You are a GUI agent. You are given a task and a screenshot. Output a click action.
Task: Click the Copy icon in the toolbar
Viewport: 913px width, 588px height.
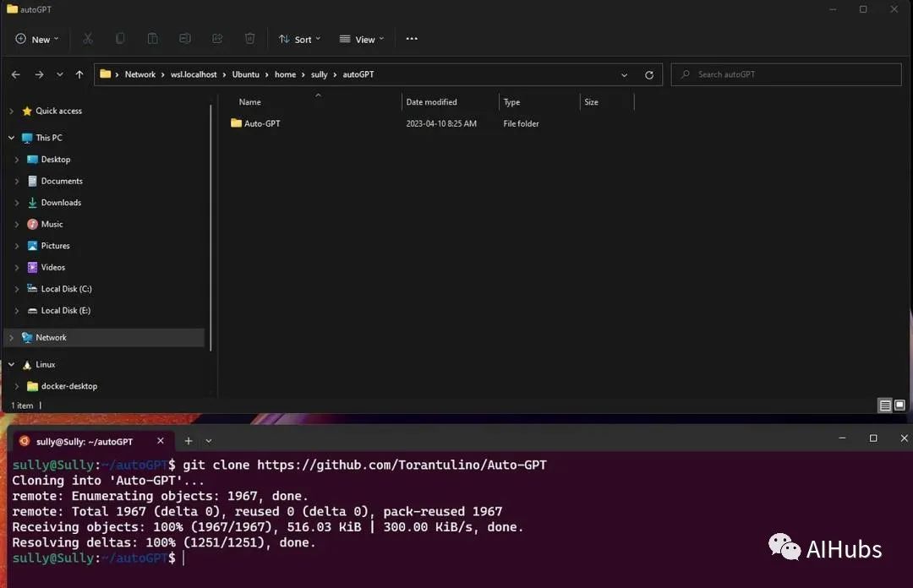[120, 38]
